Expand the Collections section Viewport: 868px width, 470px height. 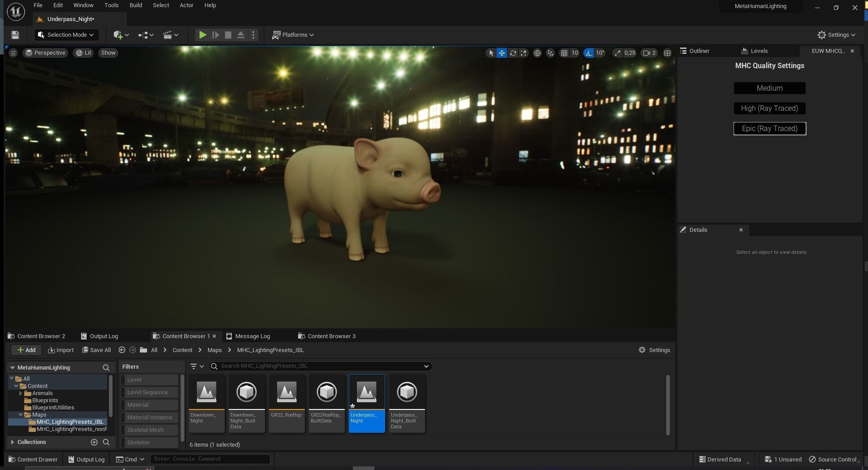click(x=13, y=442)
